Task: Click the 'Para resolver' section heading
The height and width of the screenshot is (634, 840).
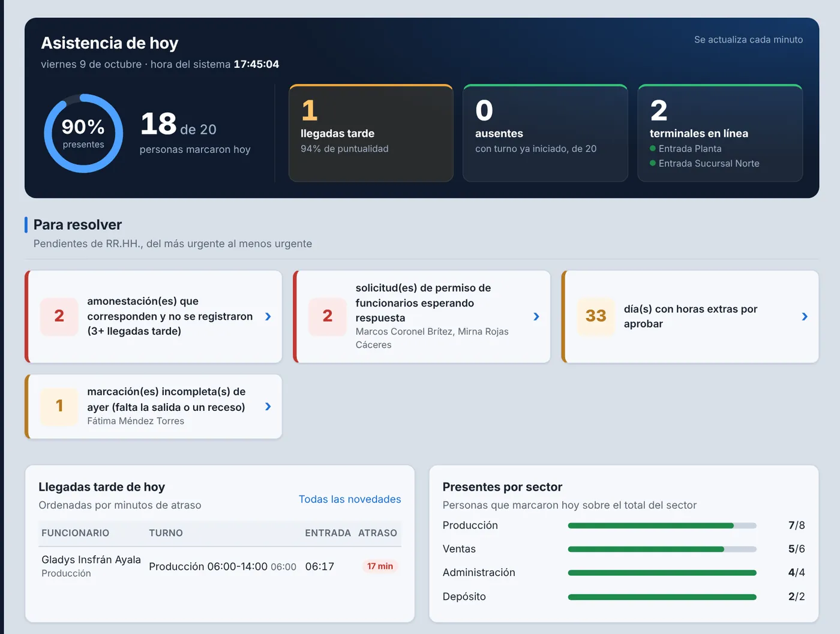Action: pyautogui.click(x=77, y=225)
